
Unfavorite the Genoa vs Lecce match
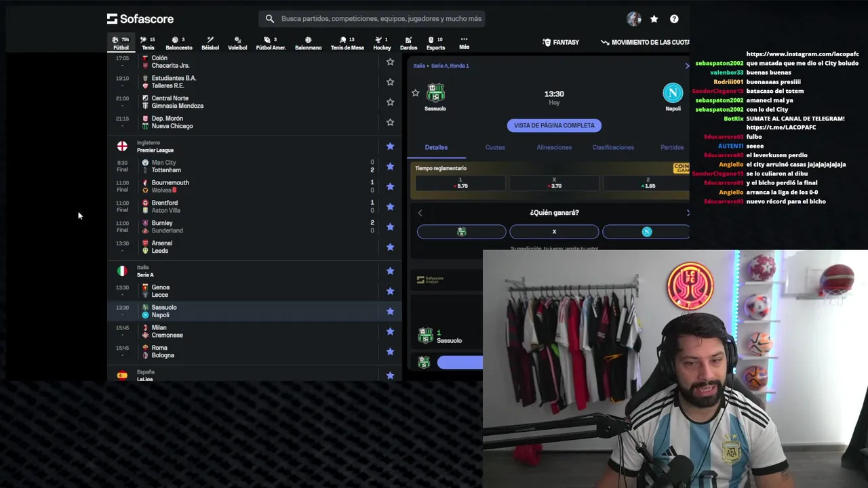click(390, 291)
